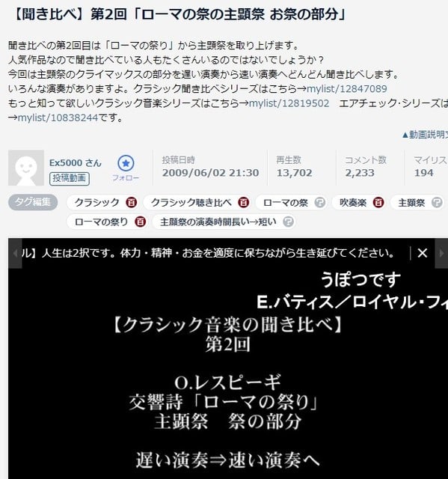Click gray dictionary icon beside ローマの祭 tag
This screenshot has width=448, height=479.
319,203
